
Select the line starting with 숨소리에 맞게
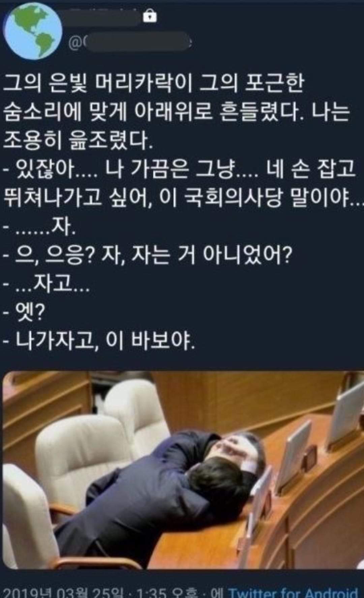(177, 112)
